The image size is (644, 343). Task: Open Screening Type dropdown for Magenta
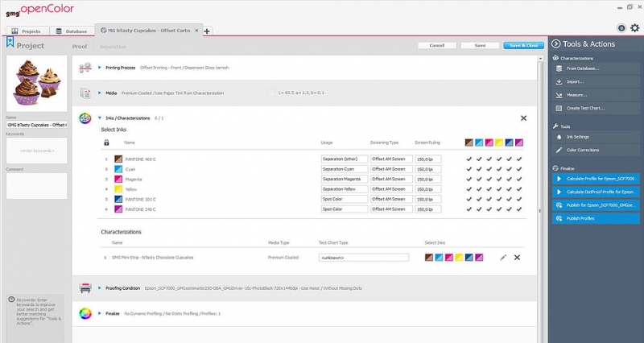pos(391,179)
